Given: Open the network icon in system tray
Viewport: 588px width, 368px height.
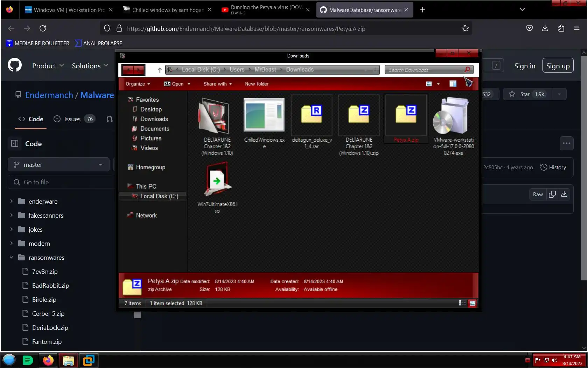Looking at the screenshot, I should coord(546,360).
